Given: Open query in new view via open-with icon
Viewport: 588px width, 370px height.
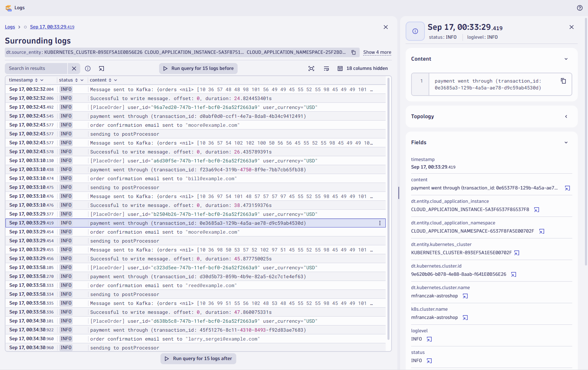Looking at the screenshot, I should point(101,69).
